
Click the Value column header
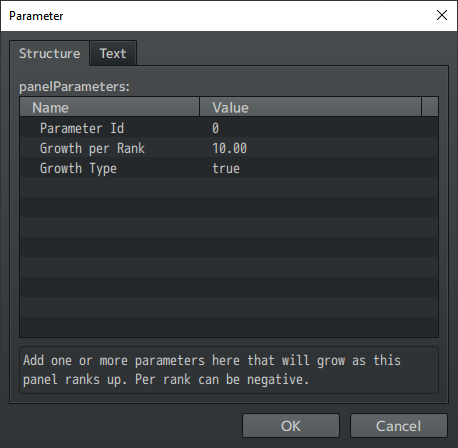[310, 107]
